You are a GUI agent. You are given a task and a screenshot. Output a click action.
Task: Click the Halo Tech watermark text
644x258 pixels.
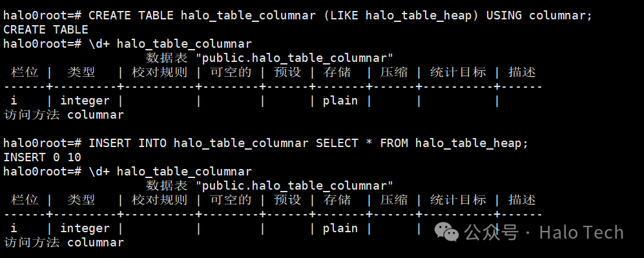(x=581, y=233)
